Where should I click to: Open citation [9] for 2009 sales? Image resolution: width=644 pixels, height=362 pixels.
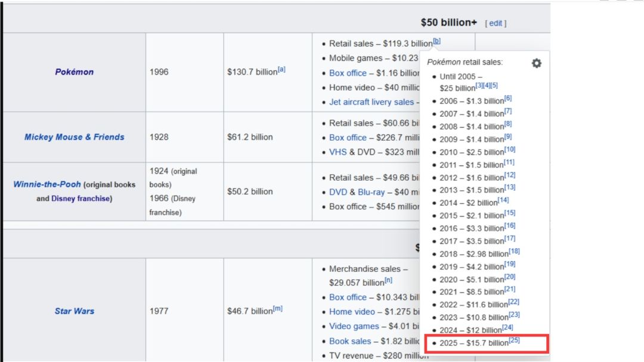pos(508,137)
